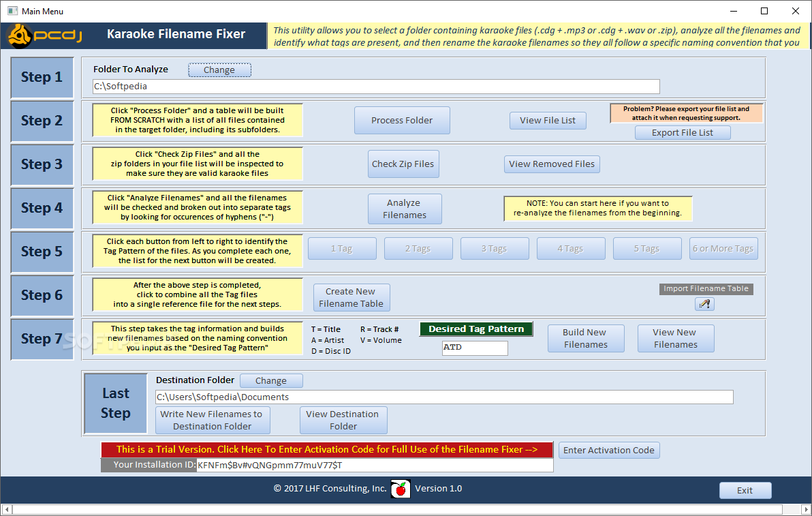The width and height of the screenshot is (812, 516).
Task: Click the Step 4 label box
Action: (42, 208)
